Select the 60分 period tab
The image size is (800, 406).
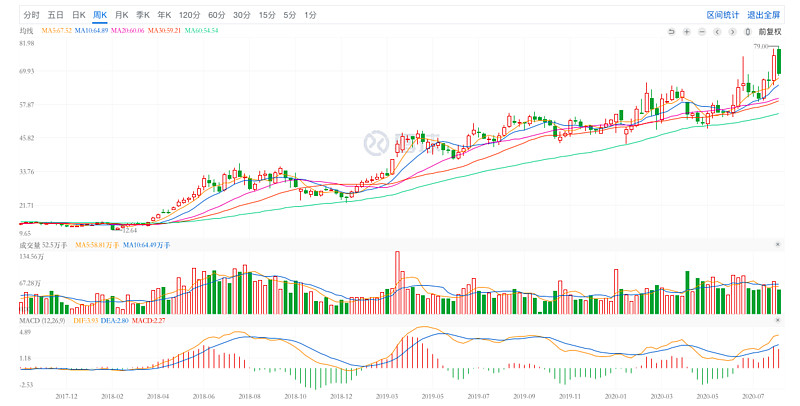click(x=217, y=15)
